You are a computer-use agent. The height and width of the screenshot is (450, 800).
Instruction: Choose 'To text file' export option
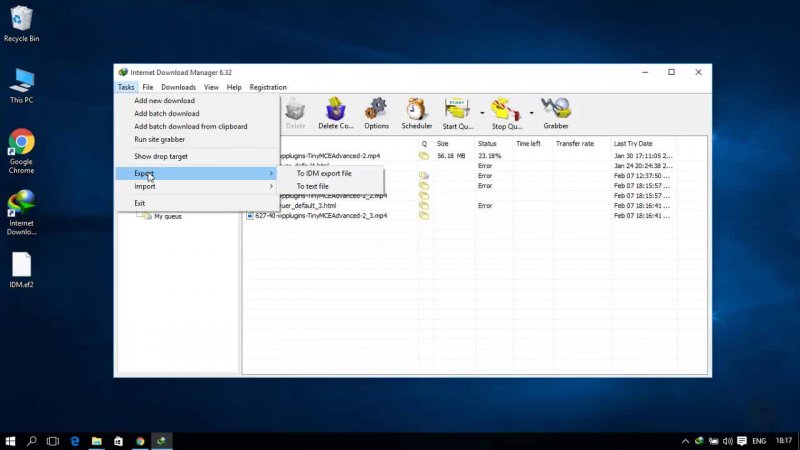312,186
